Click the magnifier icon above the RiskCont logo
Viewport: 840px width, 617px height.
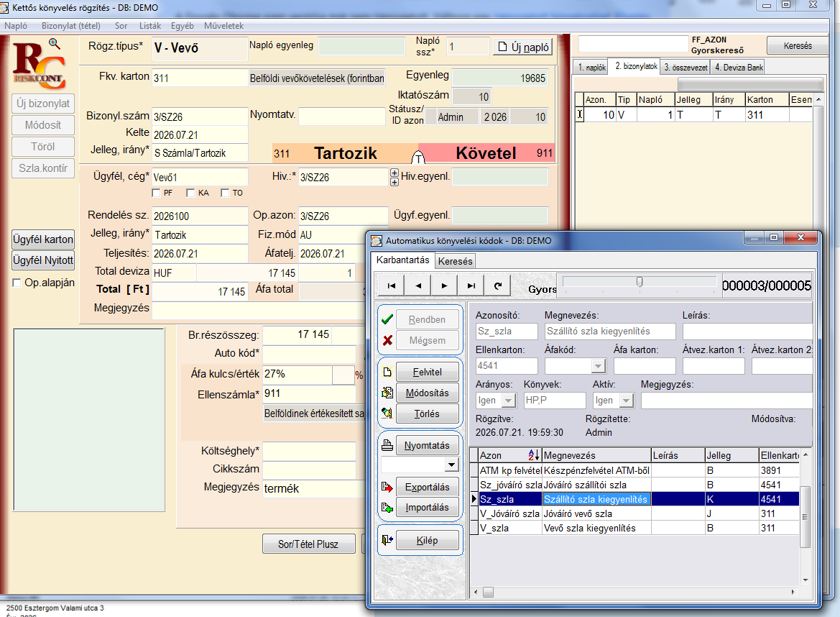[x=54, y=44]
